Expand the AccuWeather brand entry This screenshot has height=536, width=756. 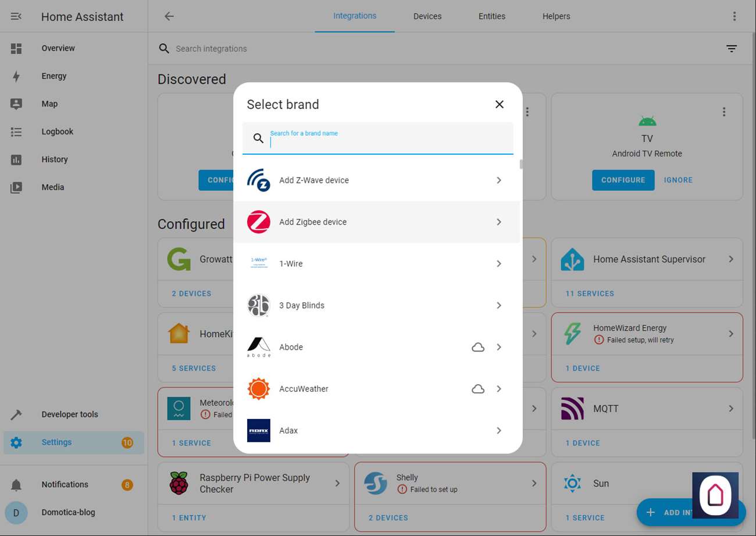(x=499, y=389)
